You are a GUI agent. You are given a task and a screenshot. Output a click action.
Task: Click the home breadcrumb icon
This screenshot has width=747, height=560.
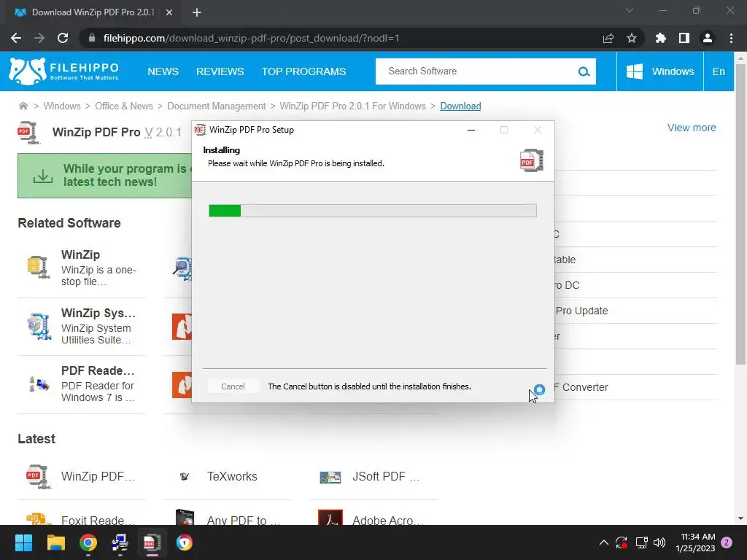23,106
